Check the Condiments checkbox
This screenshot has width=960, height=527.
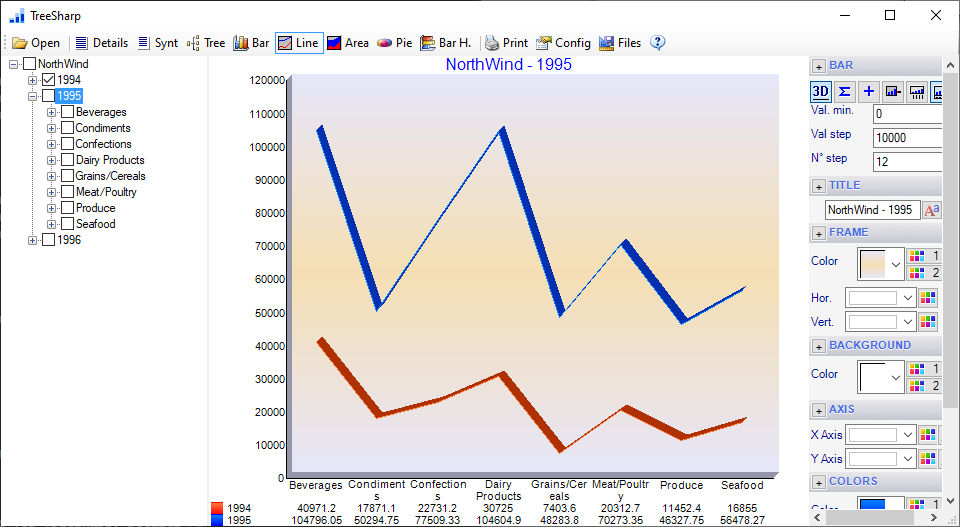point(67,128)
